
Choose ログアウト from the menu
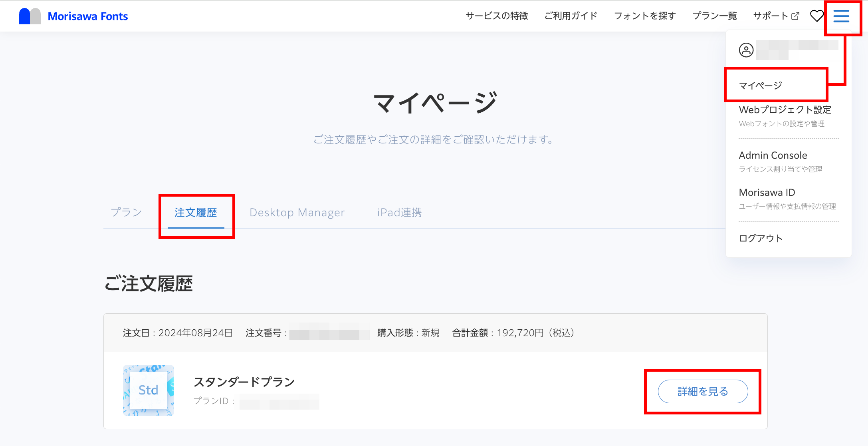(x=761, y=239)
